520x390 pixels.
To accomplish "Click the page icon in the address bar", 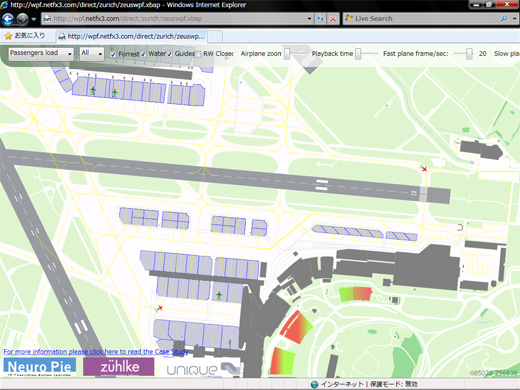I will pyautogui.click(x=47, y=19).
